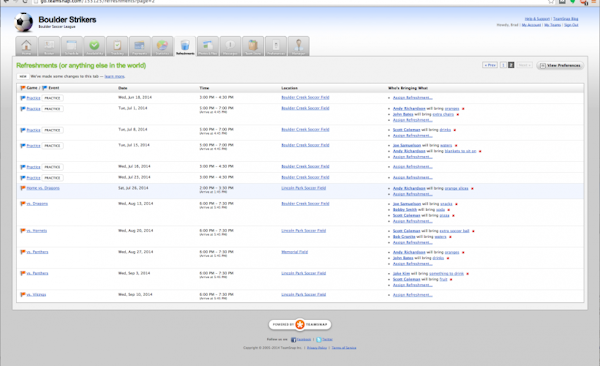
Task: Open the Messages speech bubble tab
Action: click(230, 46)
